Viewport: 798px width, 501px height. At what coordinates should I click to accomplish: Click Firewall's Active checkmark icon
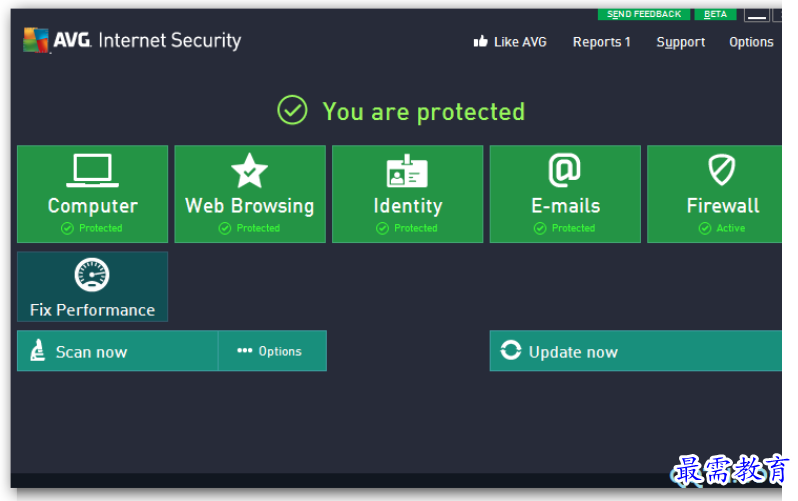705,229
